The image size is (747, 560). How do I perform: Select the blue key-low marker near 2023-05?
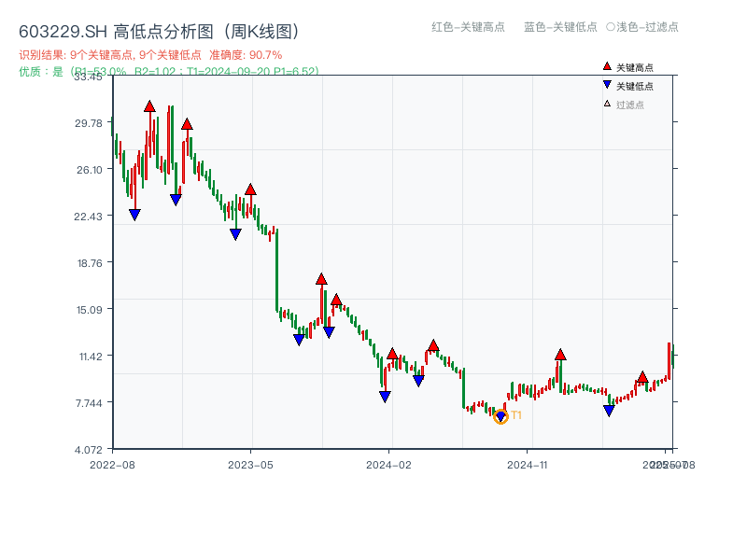(236, 232)
